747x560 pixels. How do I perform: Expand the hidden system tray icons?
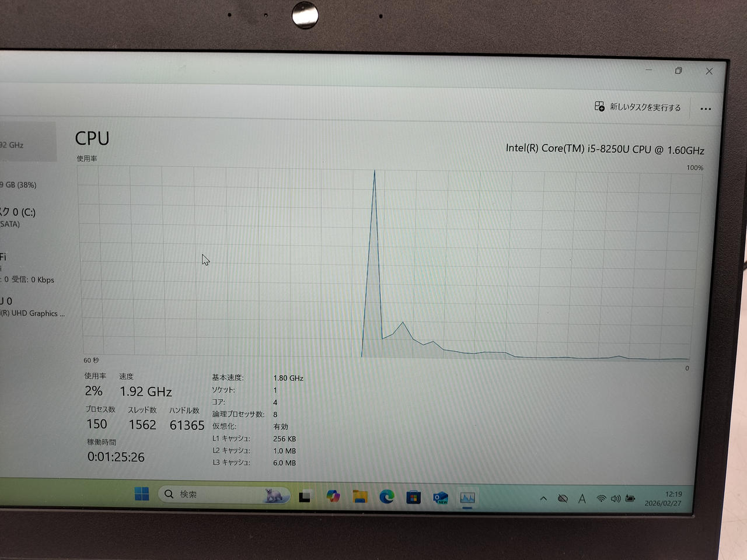543,499
